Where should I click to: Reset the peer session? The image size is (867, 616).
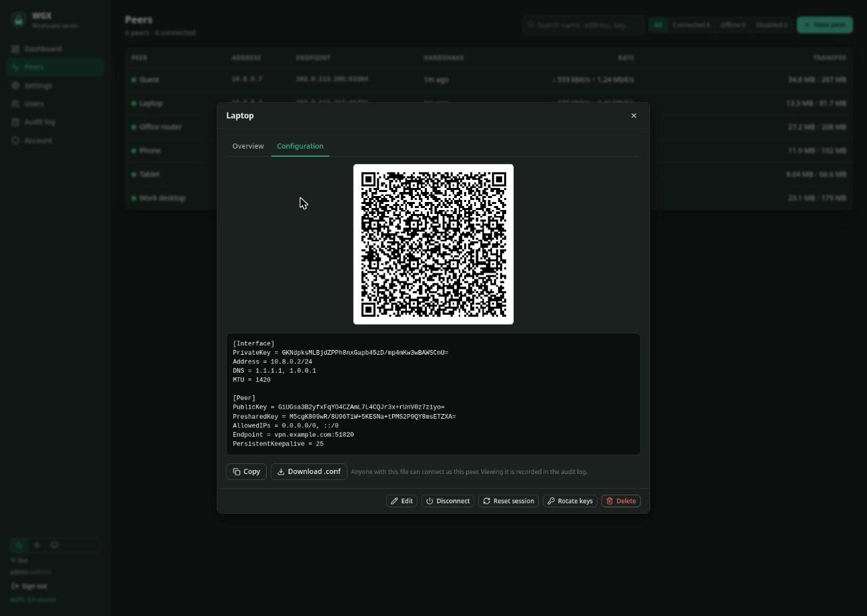tap(508, 501)
